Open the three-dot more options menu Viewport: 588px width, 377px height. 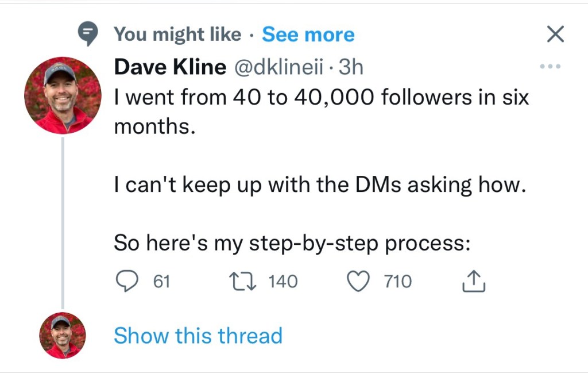point(550,67)
